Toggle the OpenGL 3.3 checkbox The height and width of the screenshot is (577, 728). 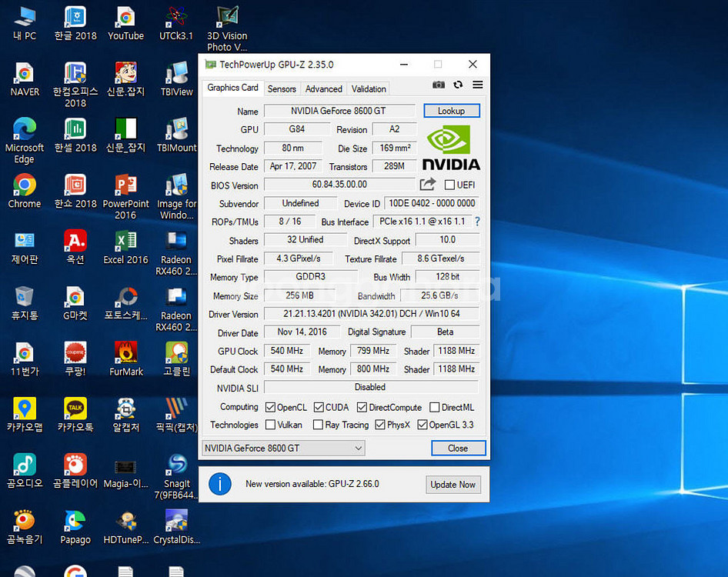coord(422,425)
